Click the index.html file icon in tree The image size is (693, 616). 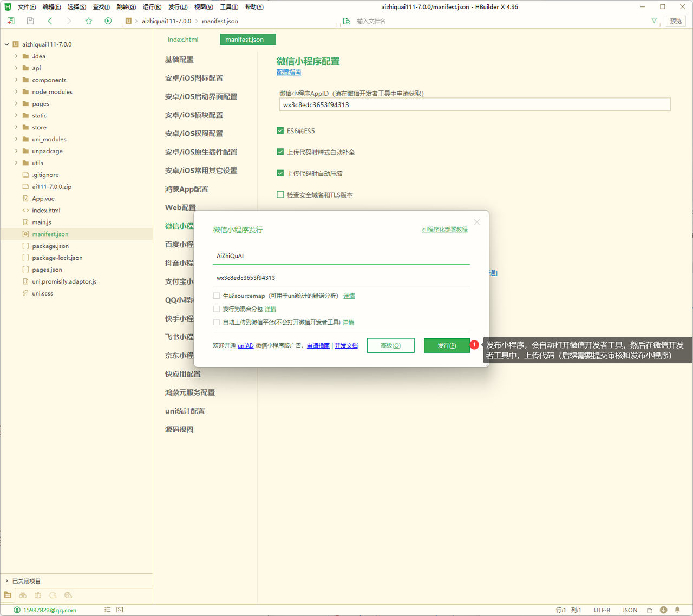25,211
